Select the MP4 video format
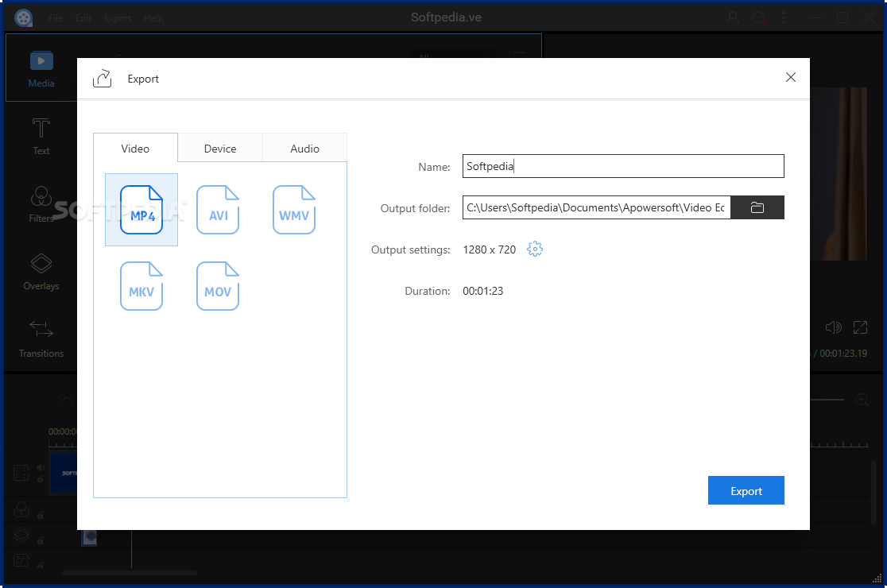This screenshot has width=887, height=588. coord(141,210)
